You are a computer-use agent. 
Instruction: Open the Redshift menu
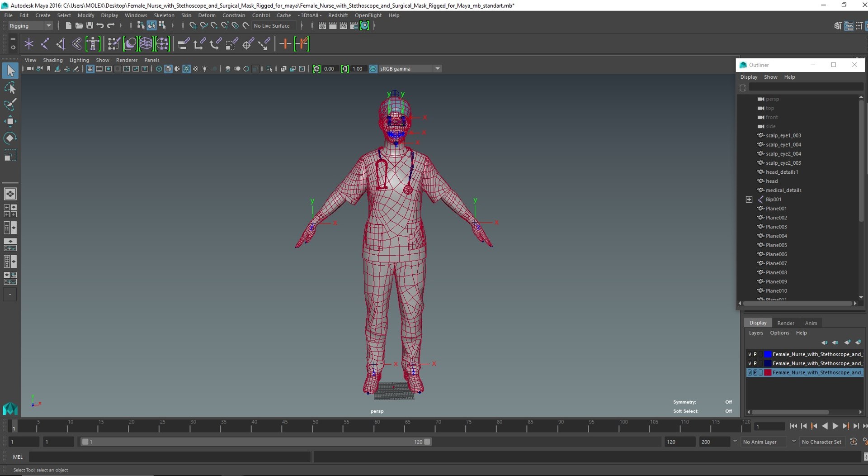338,15
